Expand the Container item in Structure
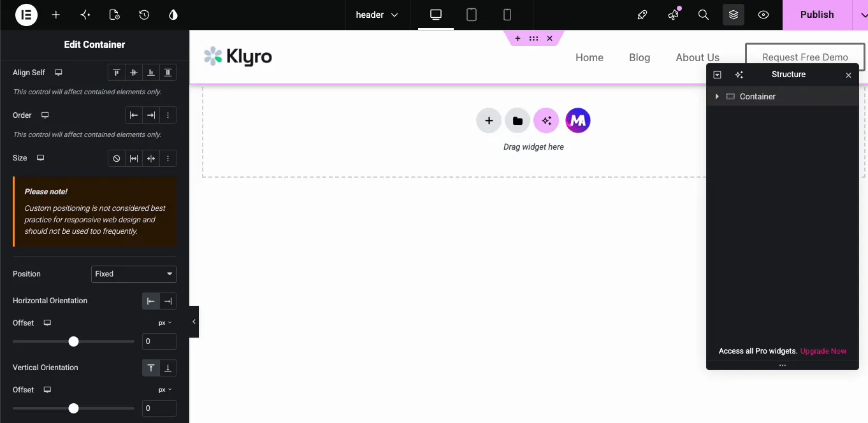 717,96
